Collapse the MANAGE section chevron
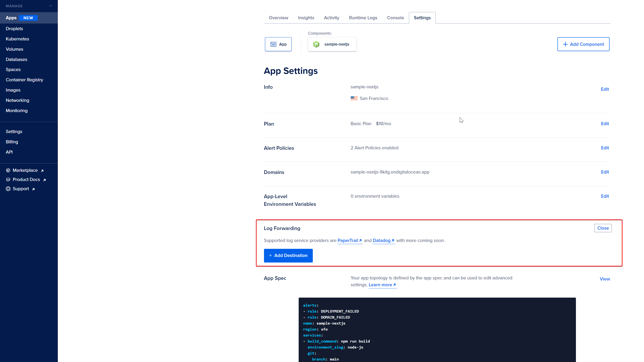The width and height of the screenshot is (644, 362). coord(51,6)
